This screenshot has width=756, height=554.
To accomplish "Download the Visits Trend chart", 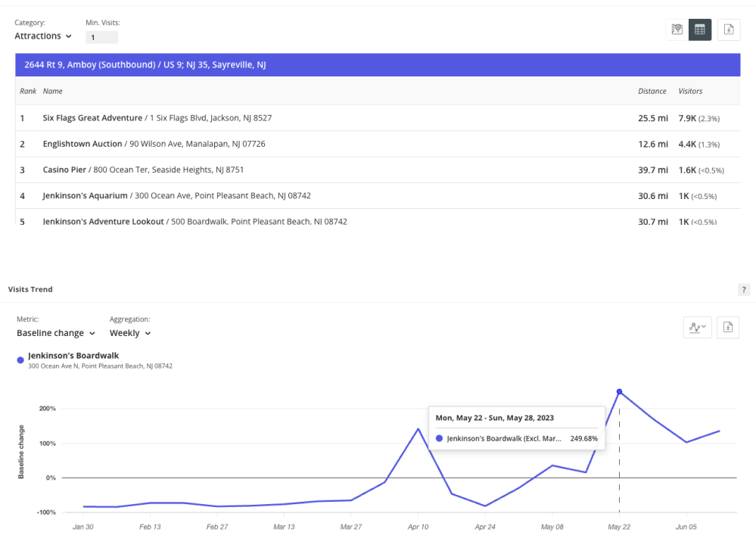I will (728, 328).
